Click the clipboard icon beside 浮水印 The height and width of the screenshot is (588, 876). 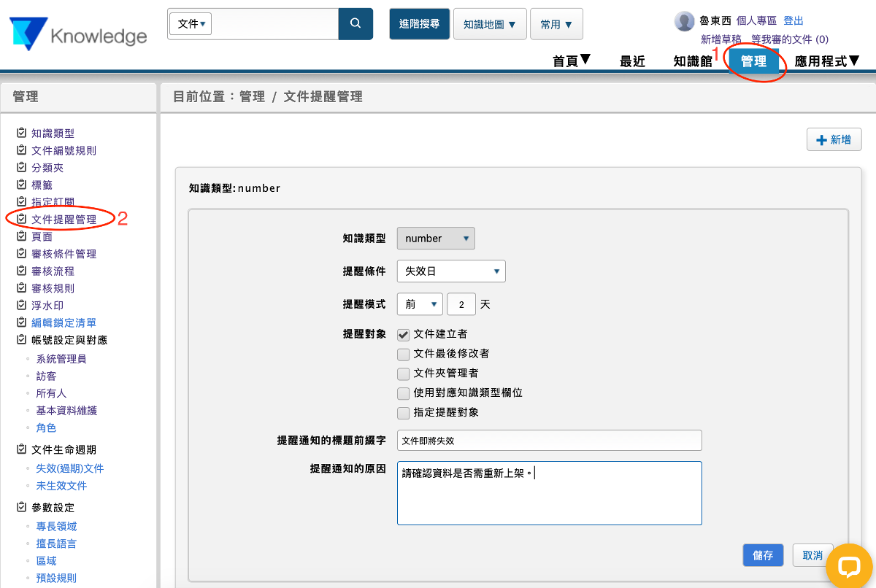22,305
